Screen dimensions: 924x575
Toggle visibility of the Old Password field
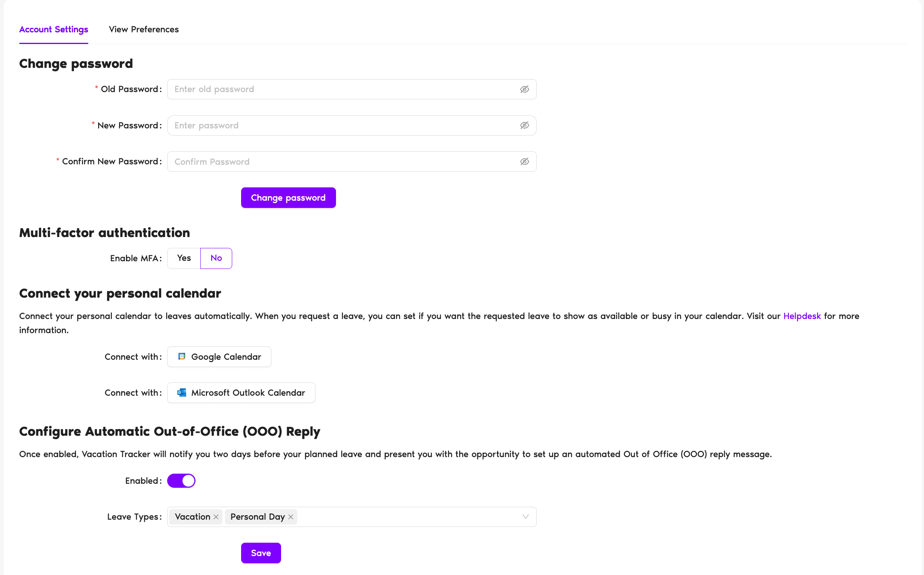tap(524, 89)
